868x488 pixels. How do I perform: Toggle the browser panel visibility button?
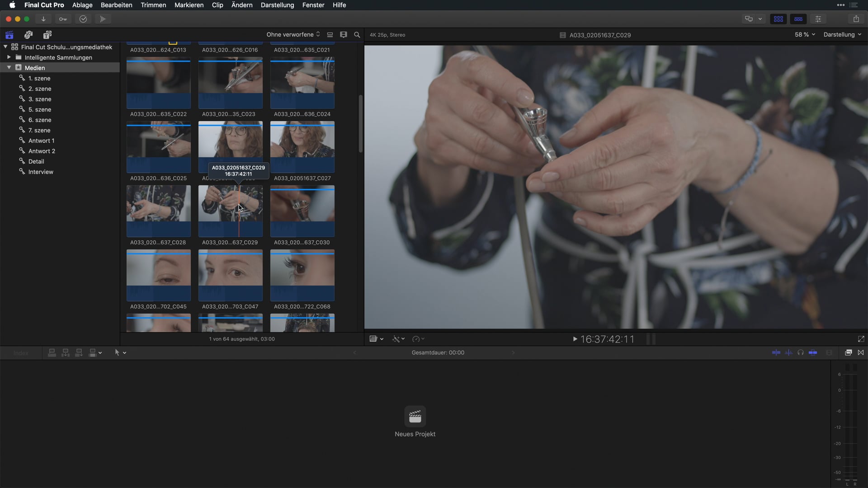[778, 19]
